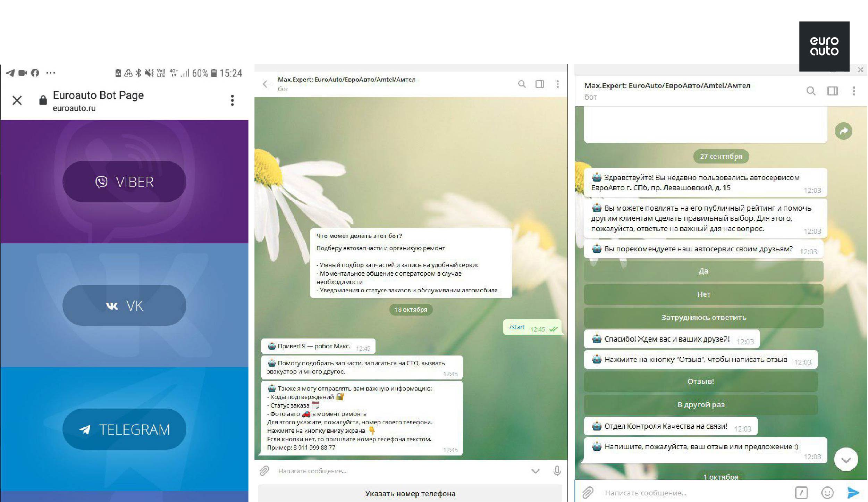This screenshot has width=868, height=502.
Task: Click the '27 сентября' date badge
Action: tap(721, 157)
